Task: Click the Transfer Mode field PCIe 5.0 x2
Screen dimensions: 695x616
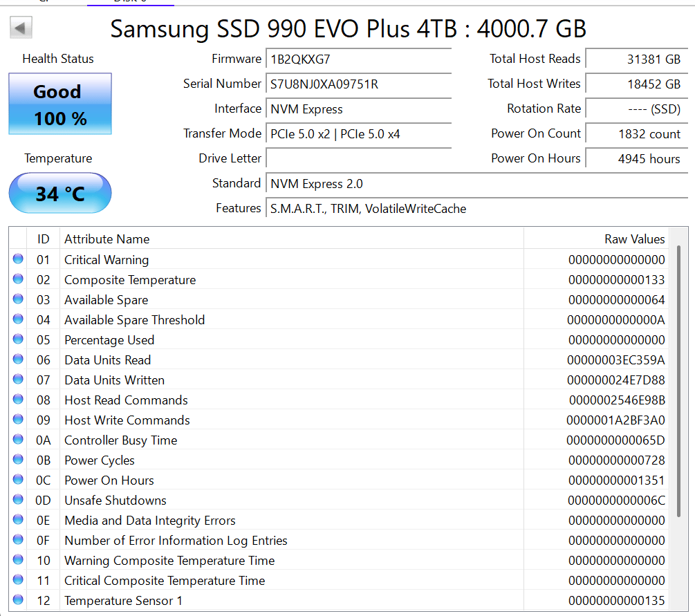Action: coord(359,133)
